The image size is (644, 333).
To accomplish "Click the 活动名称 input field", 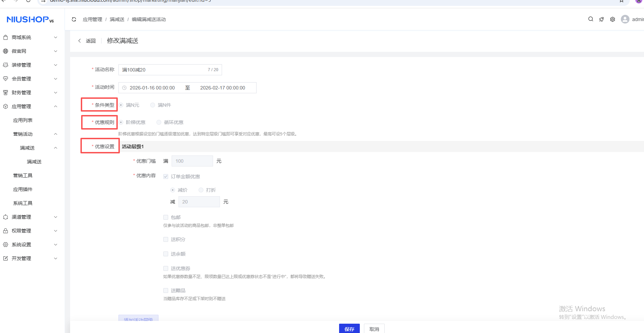I will [x=162, y=70].
